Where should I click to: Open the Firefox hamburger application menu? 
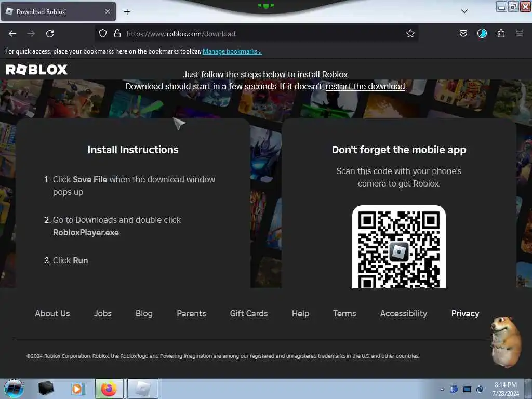[520, 33]
